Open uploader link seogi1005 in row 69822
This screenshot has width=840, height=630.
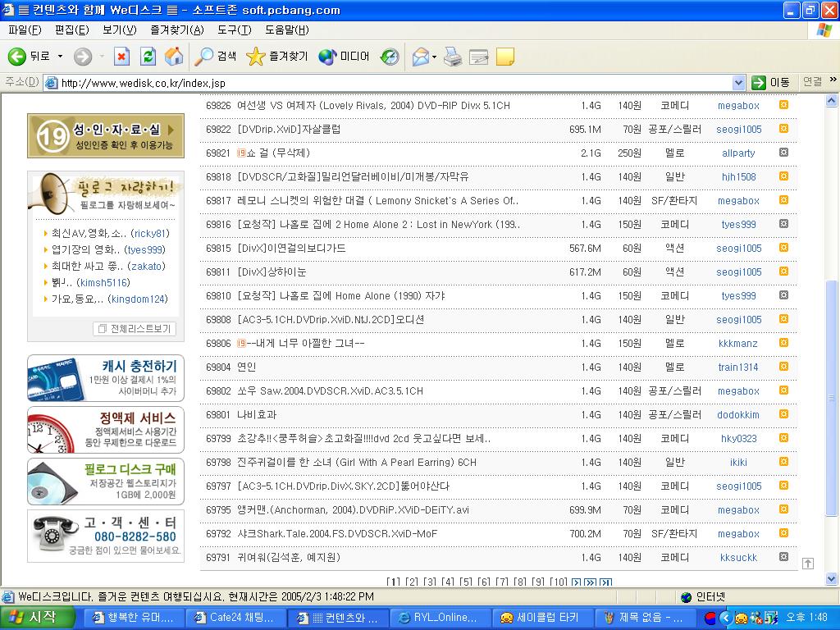[x=739, y=129]
